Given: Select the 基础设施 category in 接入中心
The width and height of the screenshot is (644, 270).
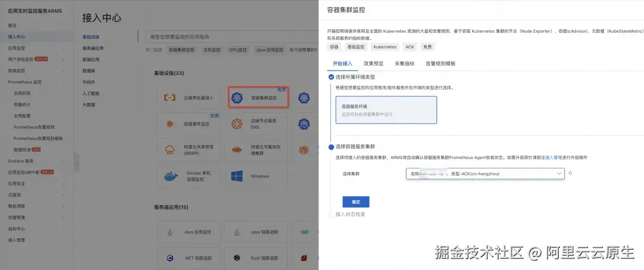Looking at the screenshot, I should pos(91,37).
